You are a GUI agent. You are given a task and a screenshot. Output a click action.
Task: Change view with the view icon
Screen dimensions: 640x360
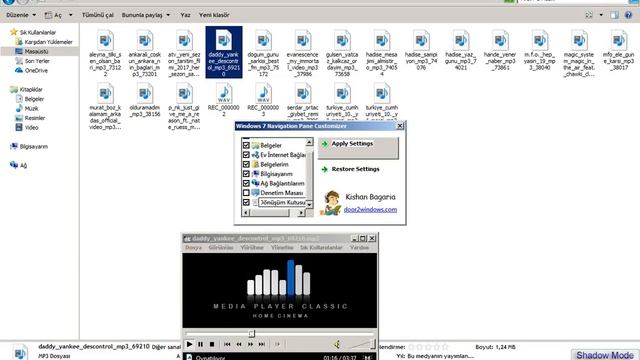[x=589, y=15]
